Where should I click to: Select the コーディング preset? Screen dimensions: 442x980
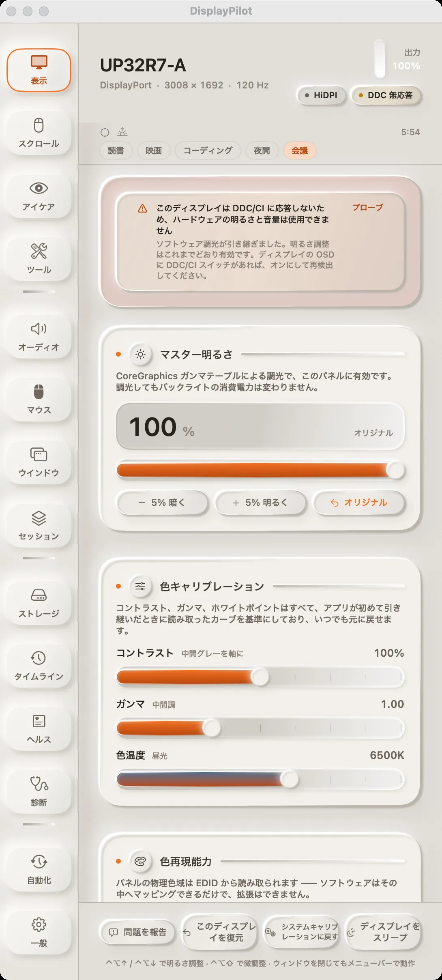click(208, 151)
